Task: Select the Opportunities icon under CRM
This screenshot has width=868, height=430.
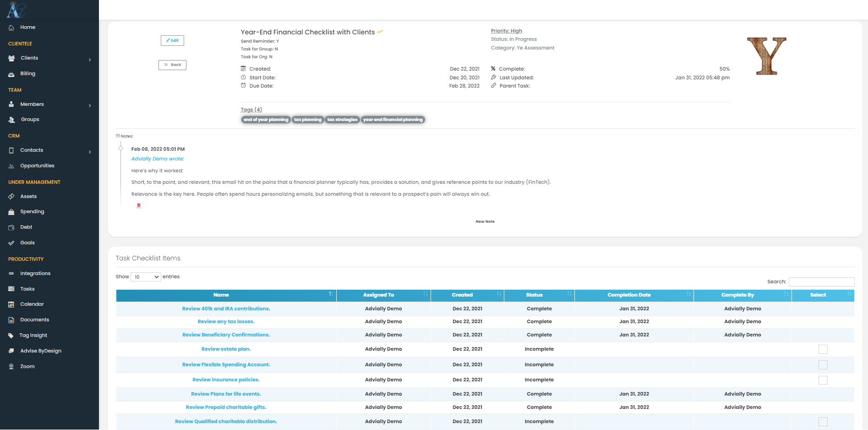Action: click(x=11, y=165)
